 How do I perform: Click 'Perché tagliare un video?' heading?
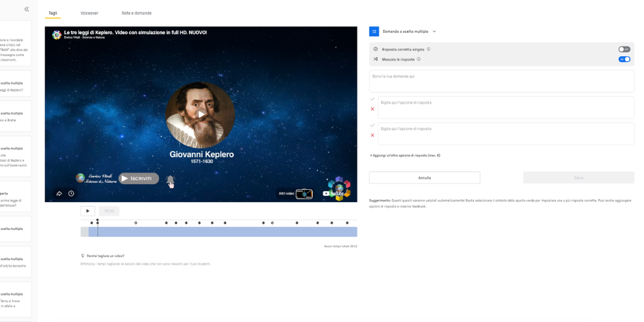point(106,256)
